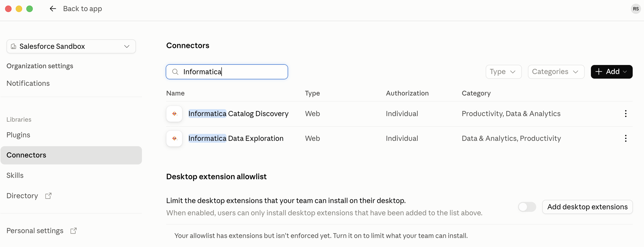Open the Plugins library page

(18, 135)
